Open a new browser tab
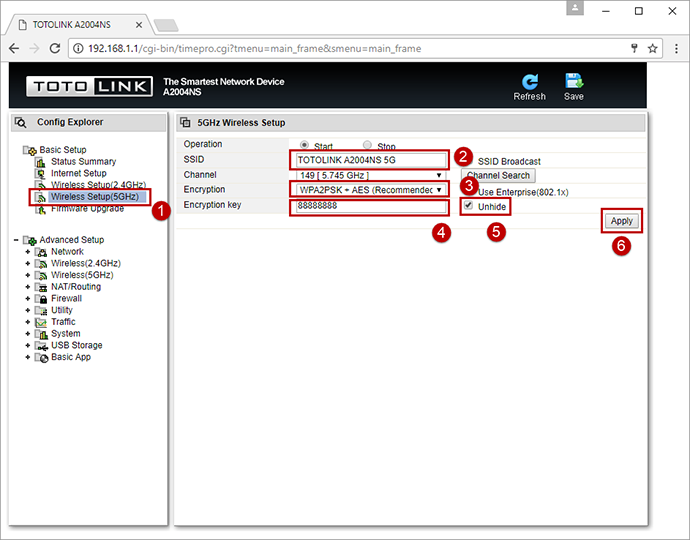The width and height of the screenshot is (690, 540). pyautogui.click(x=166, y=26)
